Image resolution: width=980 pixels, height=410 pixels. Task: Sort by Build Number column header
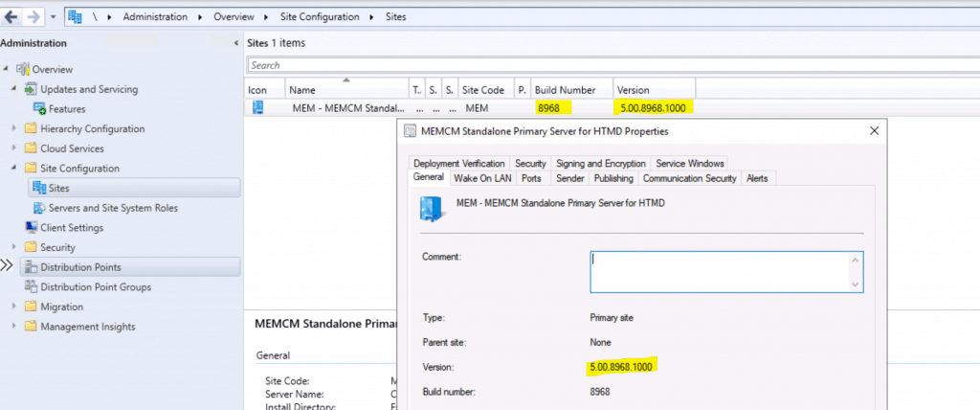click(570, 89)
